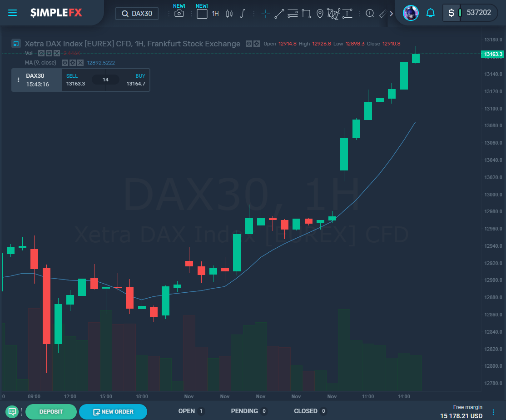506x420 pixels.
Task: Click the 14 spread value field
Action: click(x=105, y=80)
